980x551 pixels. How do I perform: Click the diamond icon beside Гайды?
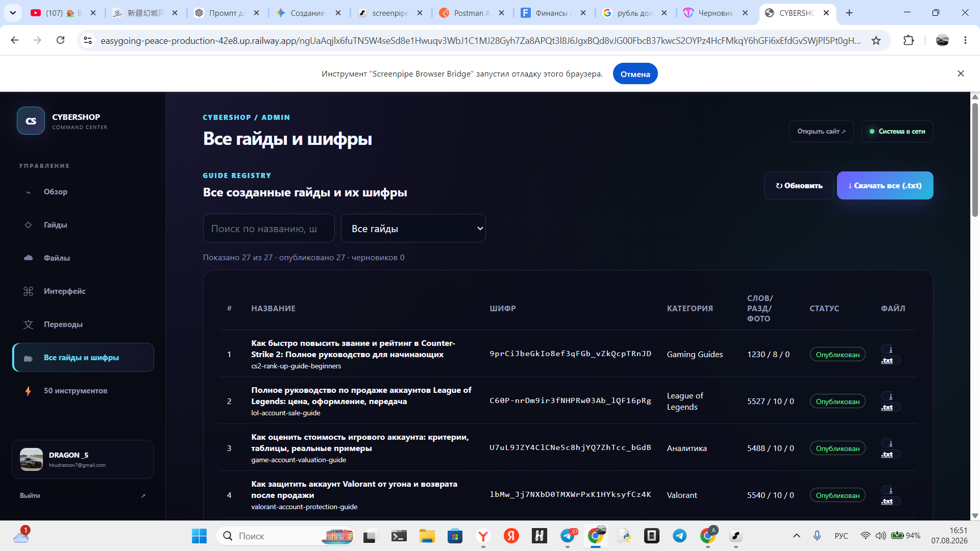pyautogui.click(x=28, y=225)
